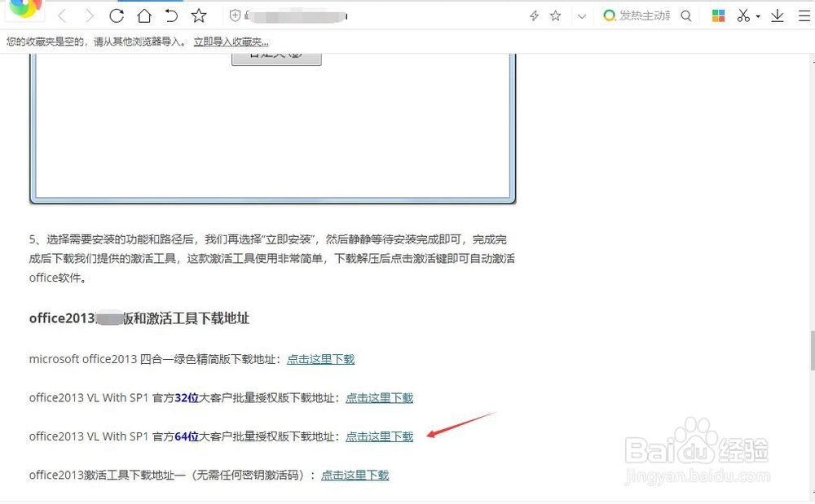Open the colorful apps grid icon
The image size is (815, 504).
point(718,16)
